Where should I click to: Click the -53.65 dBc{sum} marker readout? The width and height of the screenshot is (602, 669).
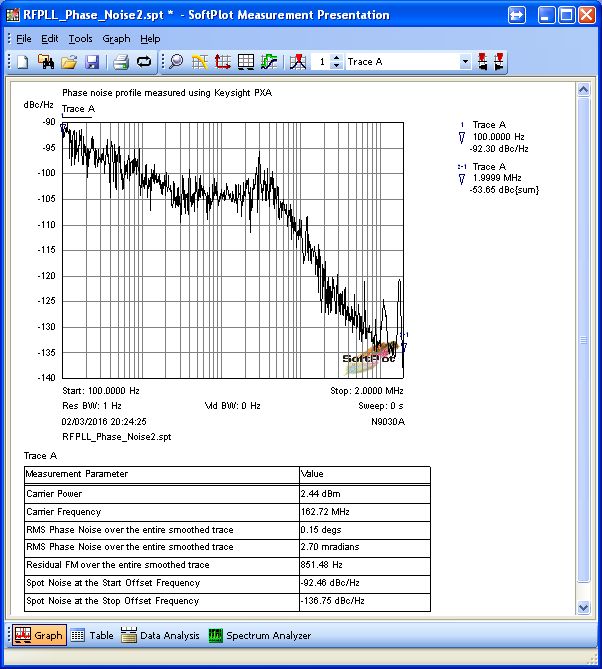click(504, 190)
